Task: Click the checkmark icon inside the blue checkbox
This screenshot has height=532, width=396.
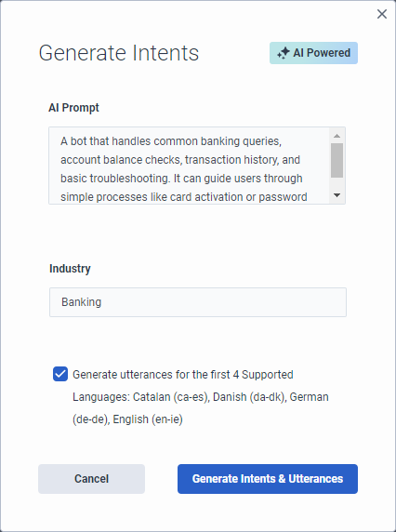Action: click(60, 374)
